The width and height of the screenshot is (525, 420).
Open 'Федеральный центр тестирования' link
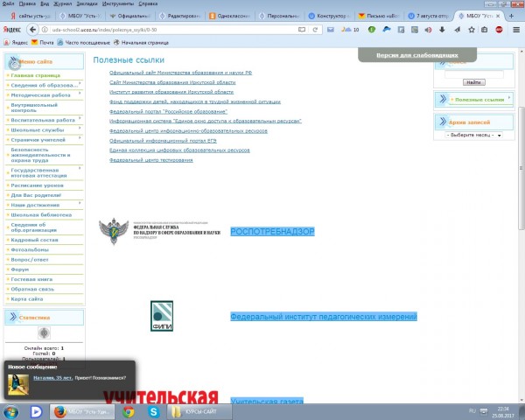(x=151, y=160)
